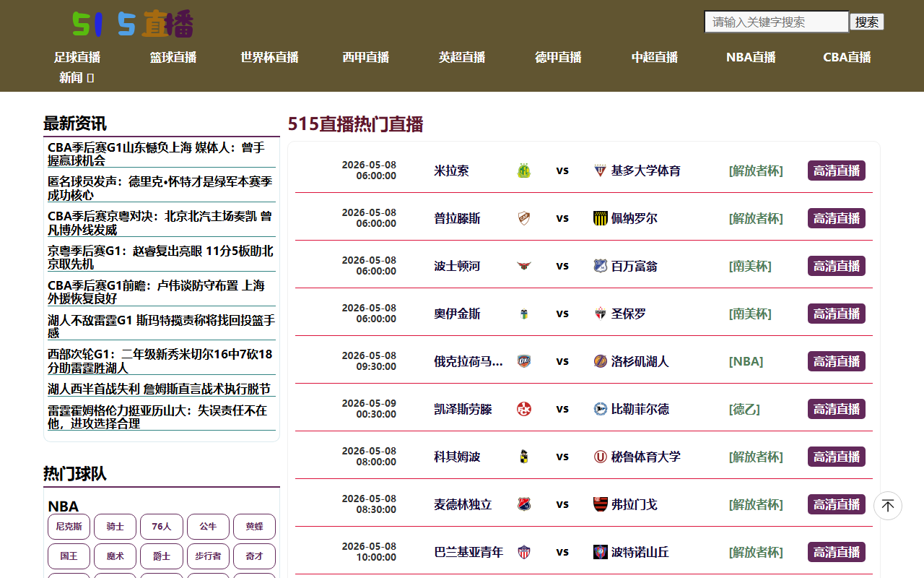
Task: Click 高清直播 for the Lakers match
Action: [837, 361]
